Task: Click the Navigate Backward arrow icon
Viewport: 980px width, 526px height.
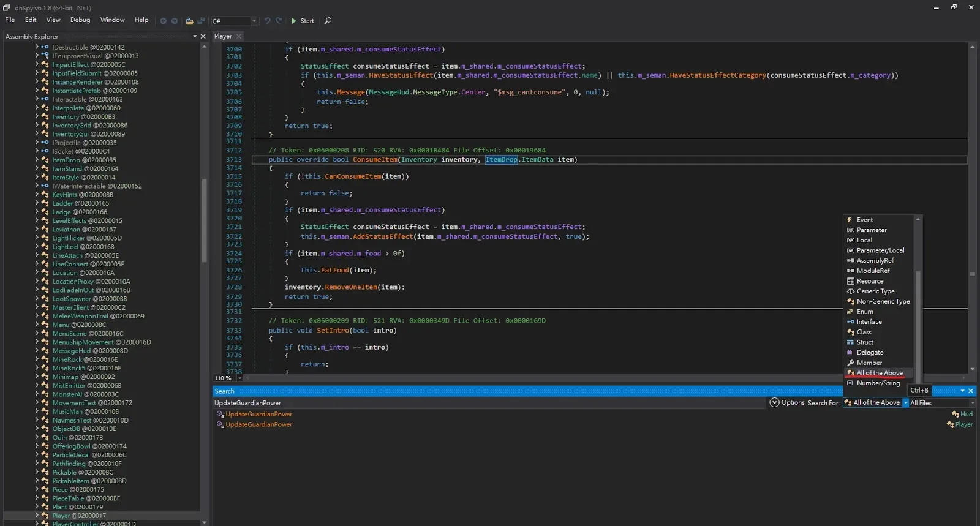Action: [x=164, y=21]
